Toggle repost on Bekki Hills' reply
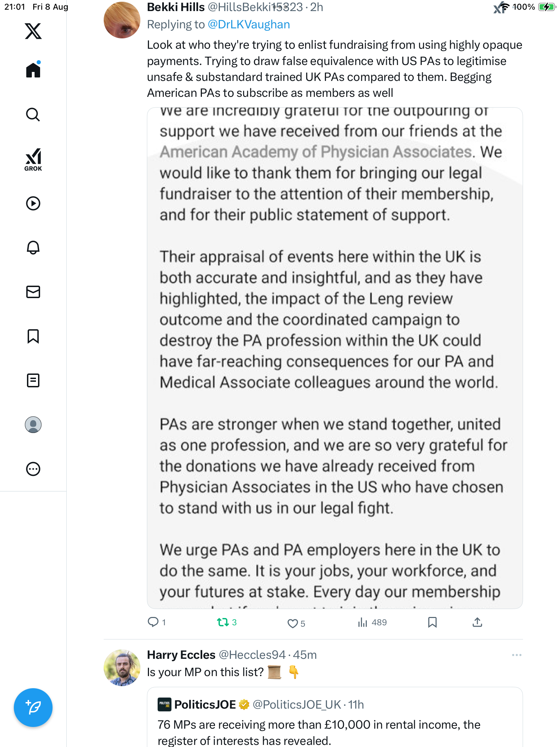560x747 pixels. tap(223, 622)
